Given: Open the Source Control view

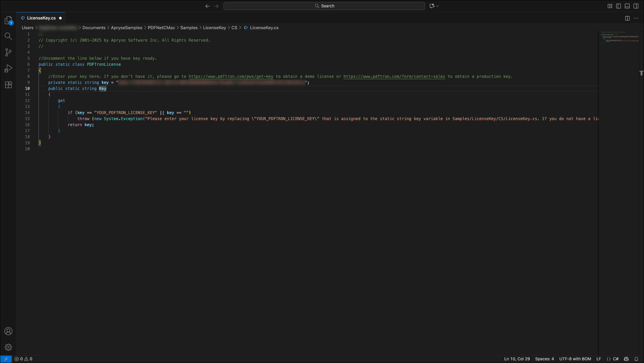Looking at the screenshot, I should click(x=8, y=52).
